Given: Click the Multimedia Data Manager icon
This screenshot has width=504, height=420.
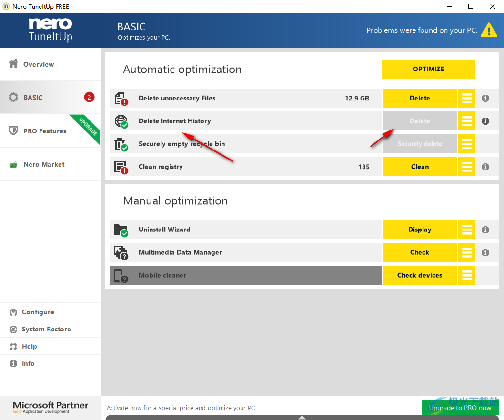Looking at the screenshot, I should 121,253.
